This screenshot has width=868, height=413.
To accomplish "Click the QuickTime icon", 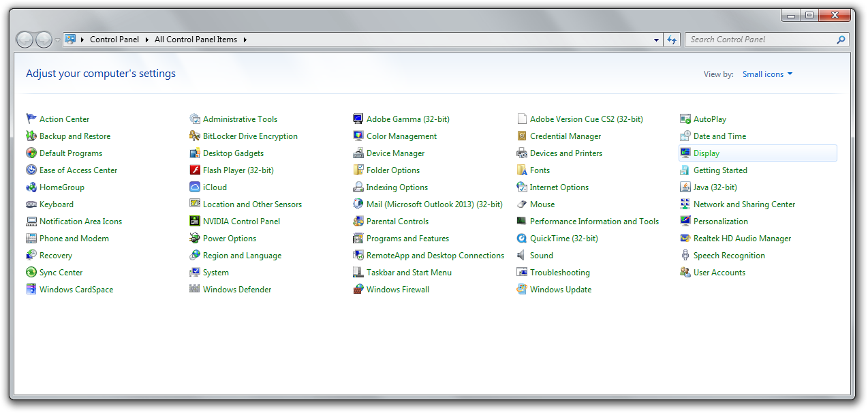I will pyautogui.click(x=522, y=238).
